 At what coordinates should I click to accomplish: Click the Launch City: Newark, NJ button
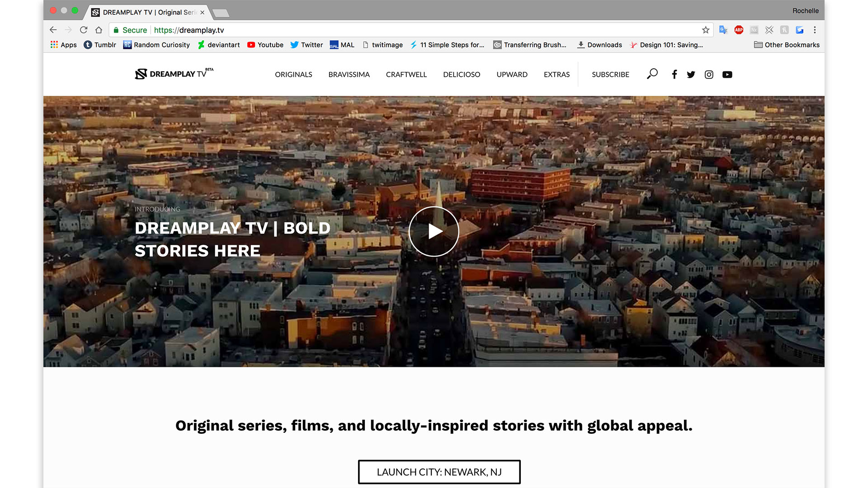pos(439,472)
